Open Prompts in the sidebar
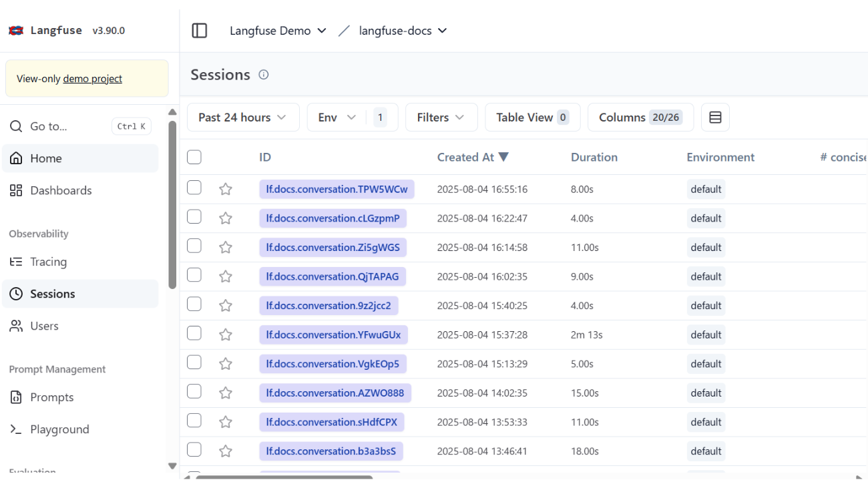Viewport: 868px width, 488px height. 80,397
